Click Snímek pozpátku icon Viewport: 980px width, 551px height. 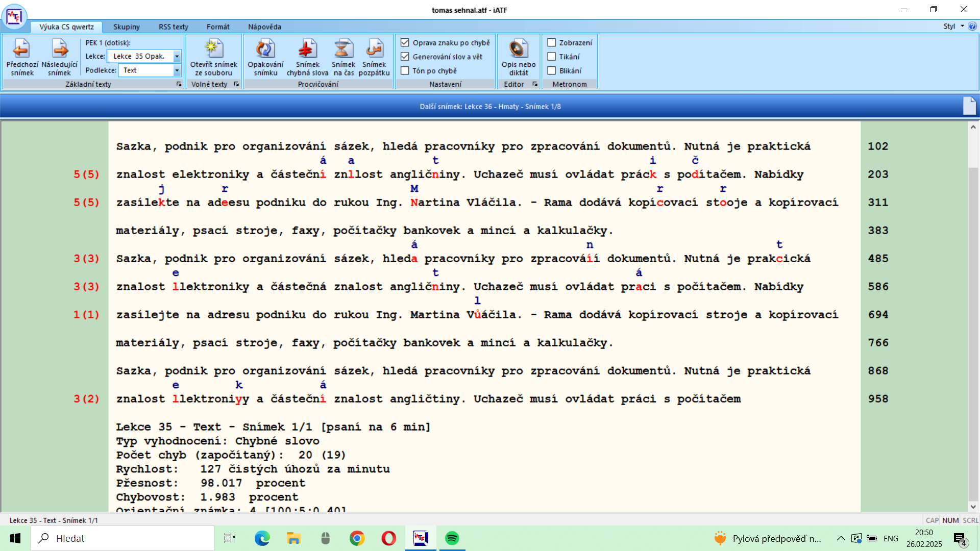[374, 49]
